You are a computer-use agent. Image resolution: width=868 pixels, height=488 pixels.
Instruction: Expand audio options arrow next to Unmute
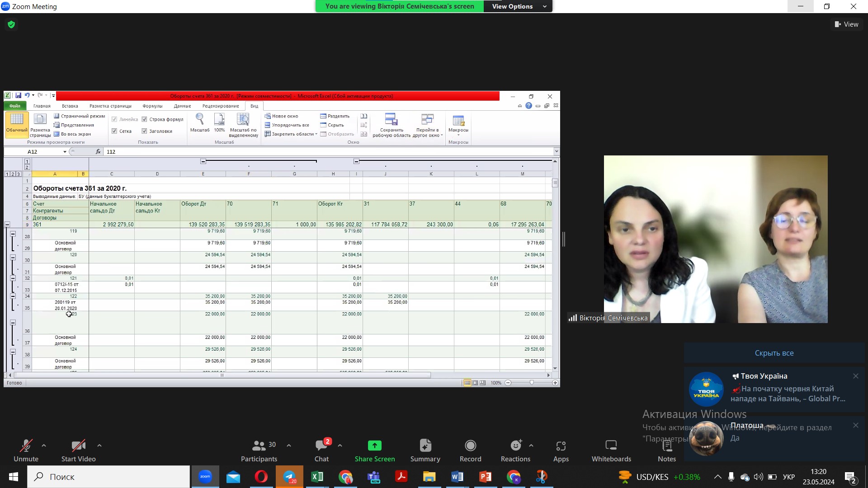[44, 446]
